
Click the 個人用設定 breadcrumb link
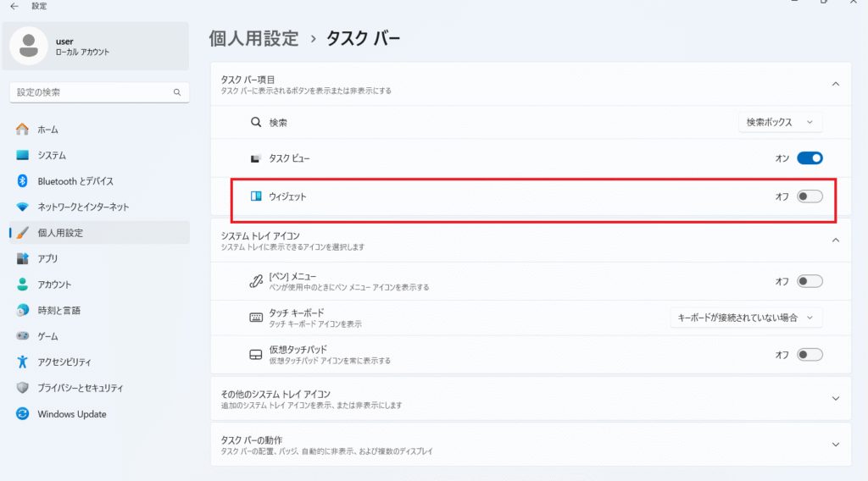(253, 38)
